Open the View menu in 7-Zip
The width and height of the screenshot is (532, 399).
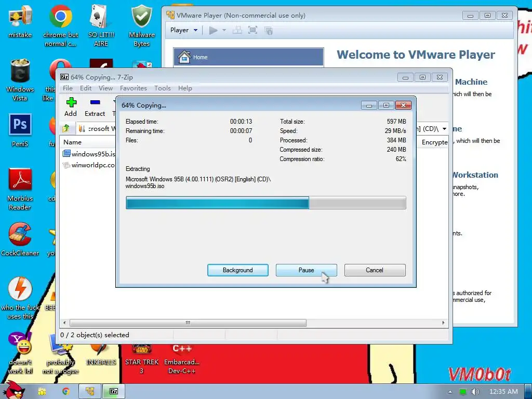(x=105, y=88)
